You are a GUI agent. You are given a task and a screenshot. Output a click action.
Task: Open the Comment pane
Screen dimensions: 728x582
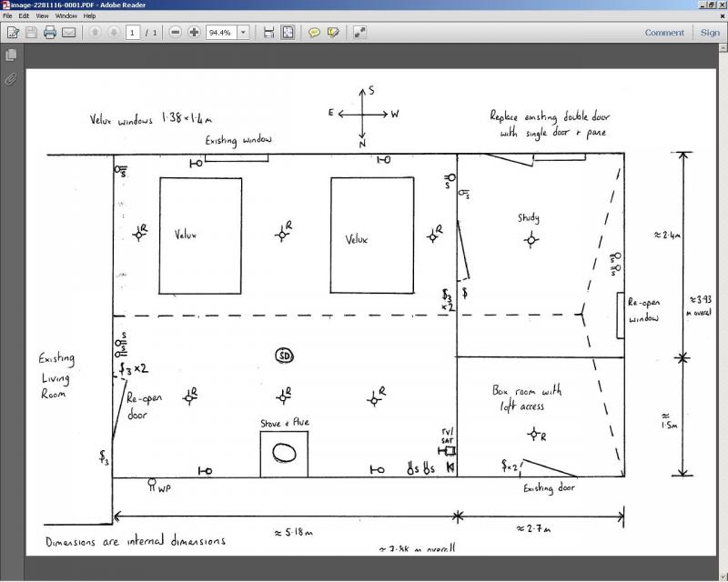point(664,33)
